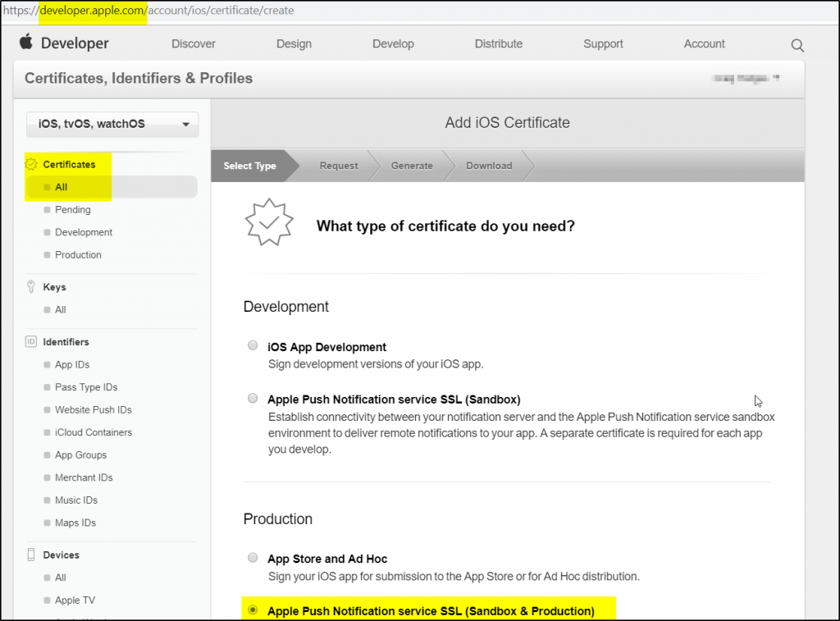
Task: Select the iOS App Development radio button
Action: coord(252,345)
